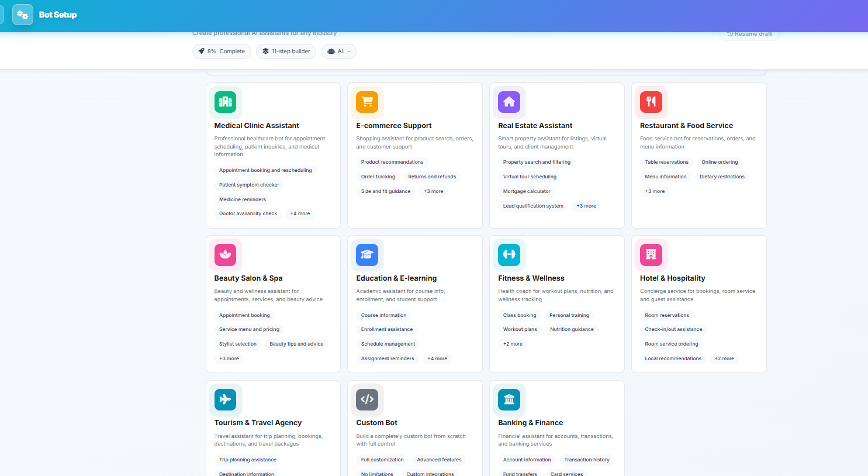Click the Hotel & Hospitality building icon
The height and width of the screenshot is (476, 868).
pos(651,254)
